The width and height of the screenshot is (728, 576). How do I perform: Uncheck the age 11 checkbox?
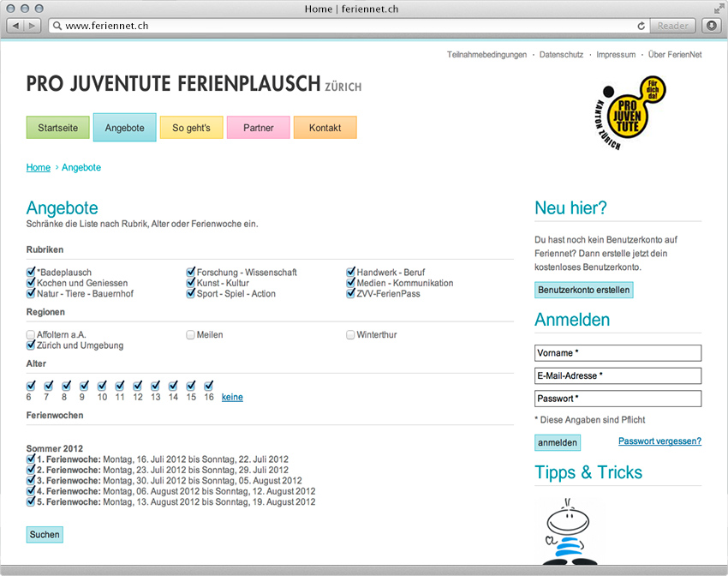tap(119, 386)
